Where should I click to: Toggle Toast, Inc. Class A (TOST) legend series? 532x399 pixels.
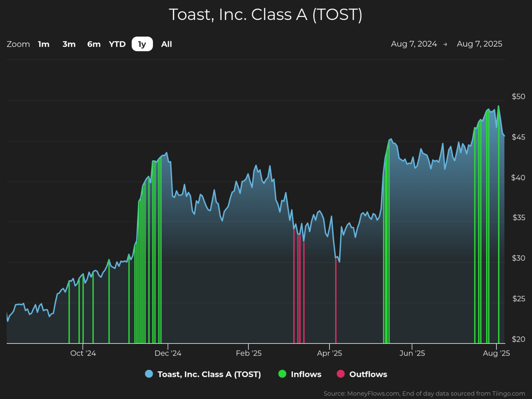click(203, 374)
